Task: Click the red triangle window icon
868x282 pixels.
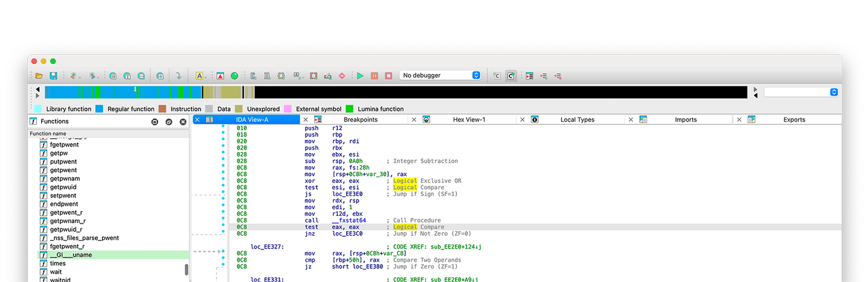Action: pos(220,76)
